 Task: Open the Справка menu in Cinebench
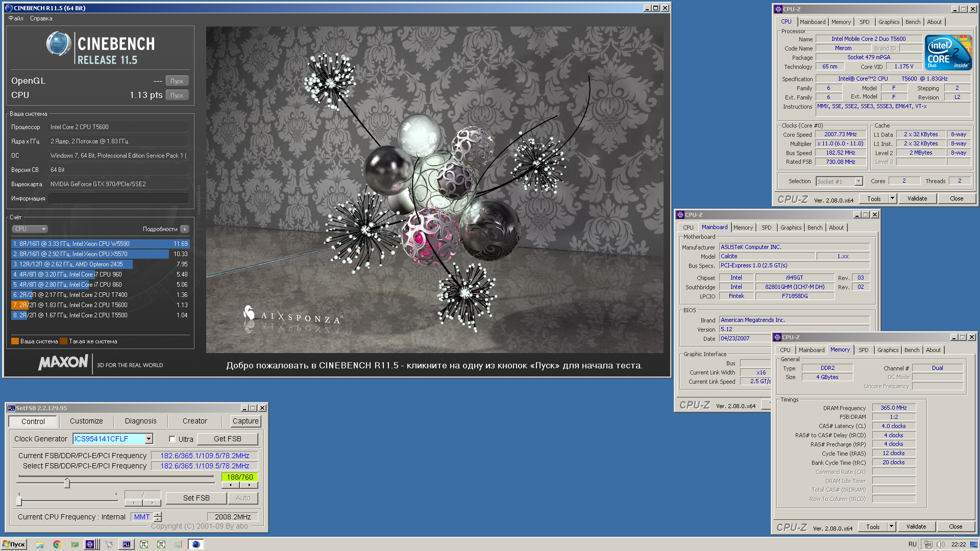pos(41,18)
